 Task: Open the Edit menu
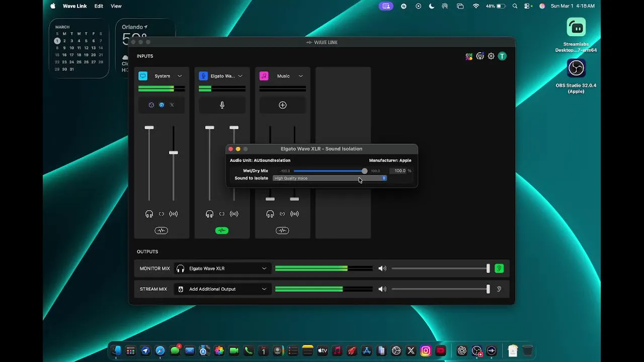point(99,6)
